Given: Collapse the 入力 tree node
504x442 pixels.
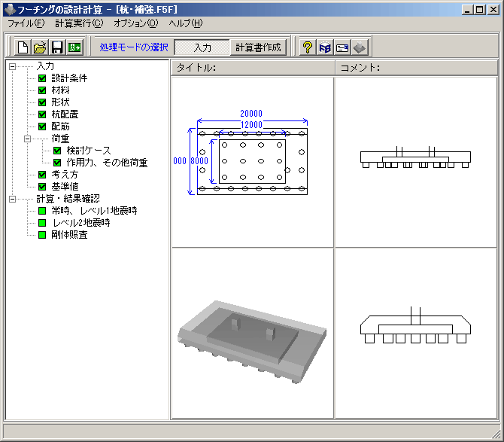Looking at the screenshot, I should point(12,66).
